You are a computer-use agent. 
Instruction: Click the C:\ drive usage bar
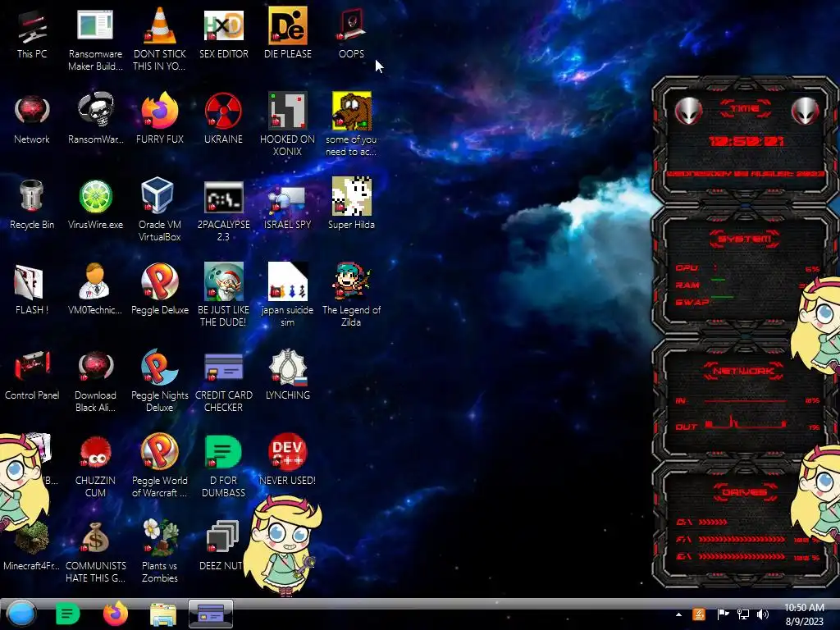click(x=713, y=522)
